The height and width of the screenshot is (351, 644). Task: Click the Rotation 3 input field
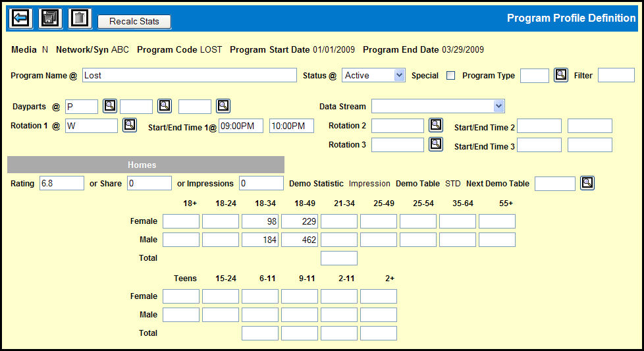tap(398, 145)
